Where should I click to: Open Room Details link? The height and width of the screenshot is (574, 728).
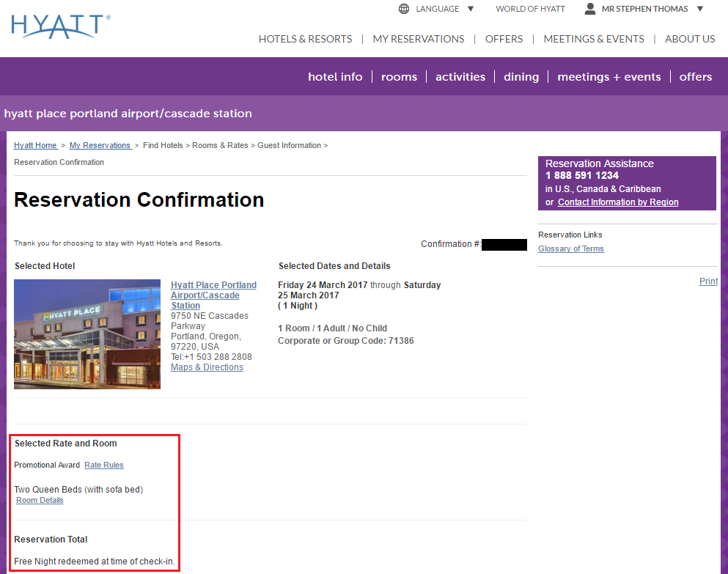point(40,500)
